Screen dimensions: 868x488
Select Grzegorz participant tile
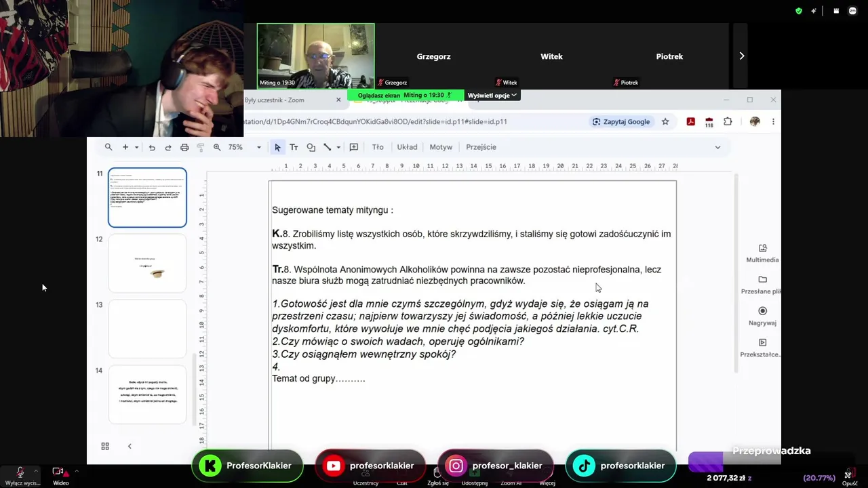[x=433, y=56]
